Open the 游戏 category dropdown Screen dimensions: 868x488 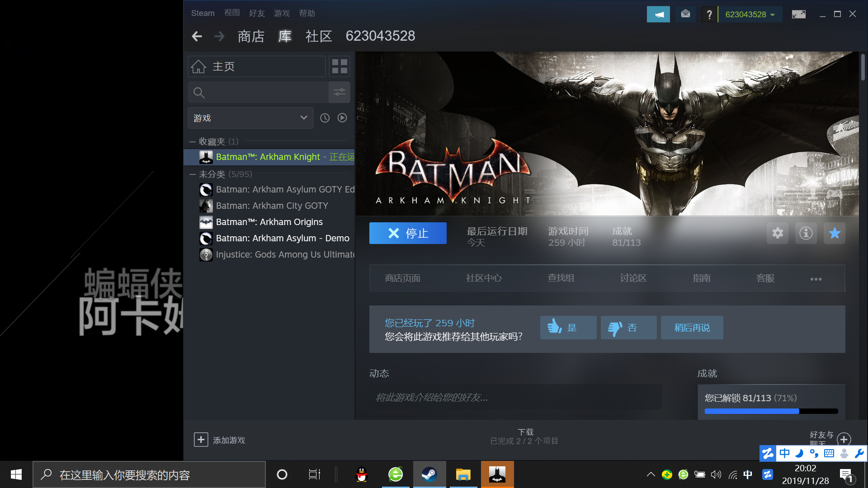(250, 118)
